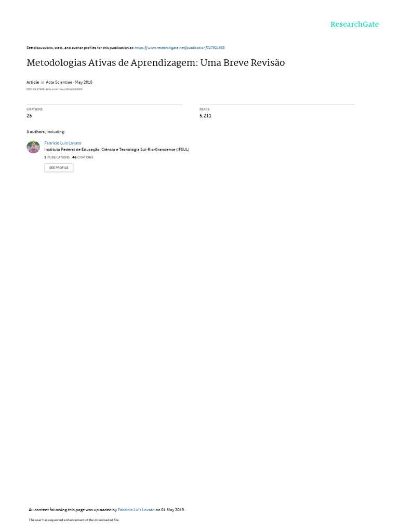Click the 9 PUBLICATIONS stat
The width and height of the screenshot is (399, 532).
tap(57, 157)
